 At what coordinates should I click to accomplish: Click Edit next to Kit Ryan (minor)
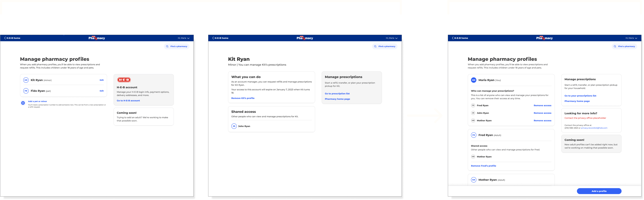102,80
